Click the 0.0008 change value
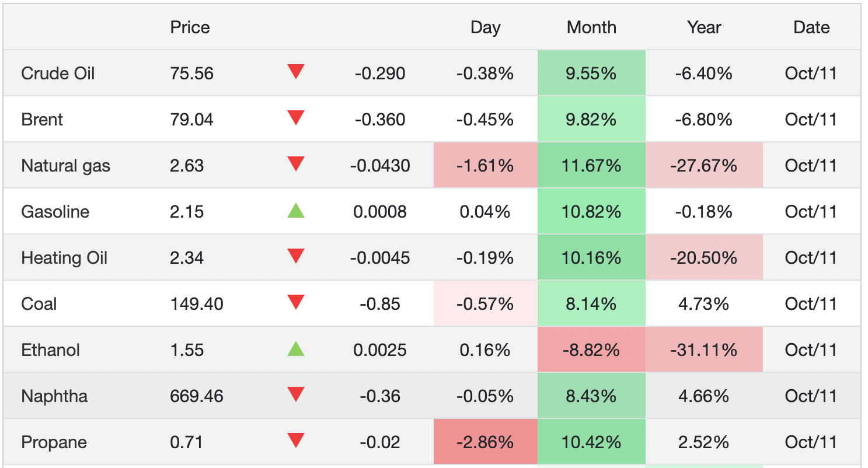 (x=380, y=211)
